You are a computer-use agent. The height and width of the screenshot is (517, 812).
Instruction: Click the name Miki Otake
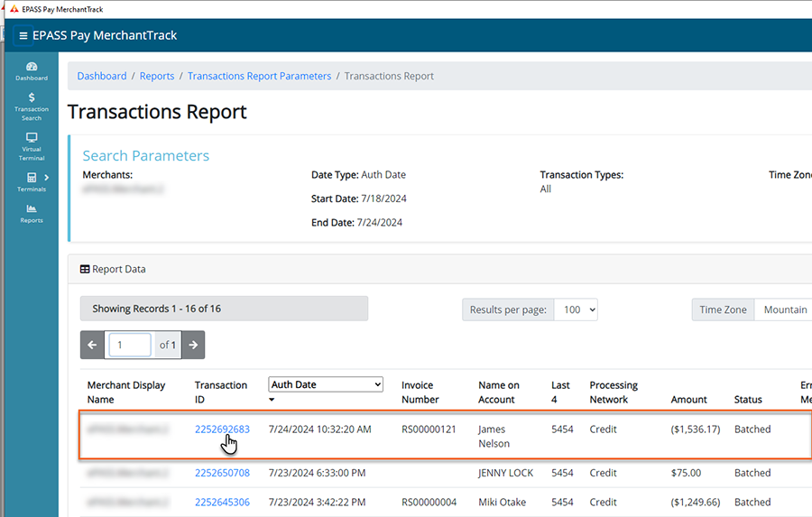click(502, 502)
